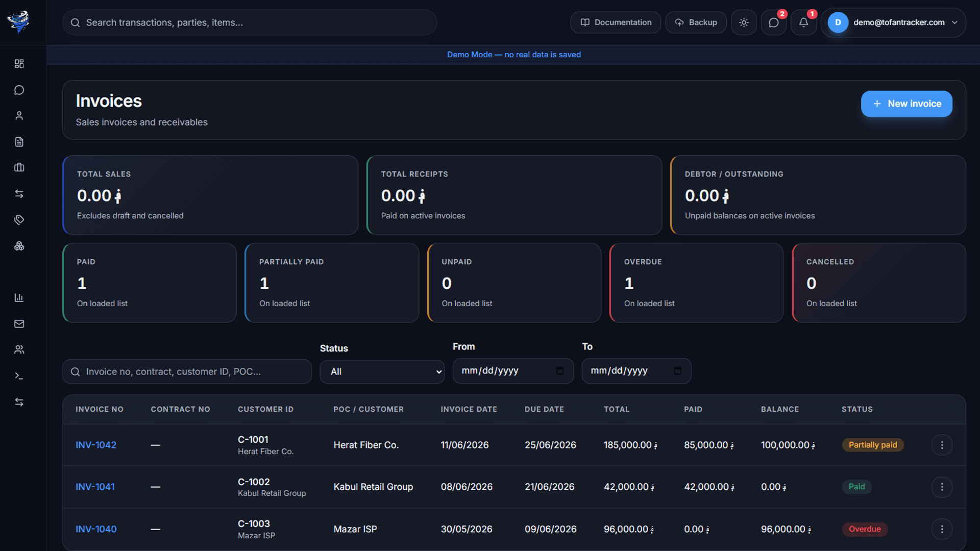
Task: Click the Paid status badge on INV-1041
Action: point(856,487)
